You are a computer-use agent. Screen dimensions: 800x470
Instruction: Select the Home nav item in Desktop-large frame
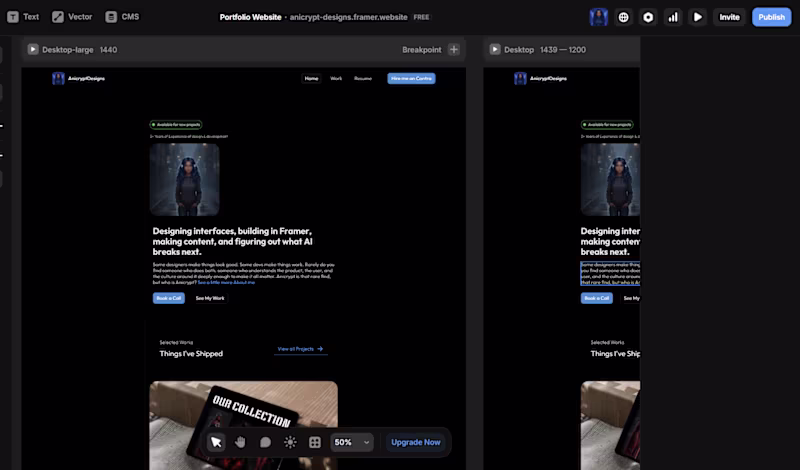point(311,78)
